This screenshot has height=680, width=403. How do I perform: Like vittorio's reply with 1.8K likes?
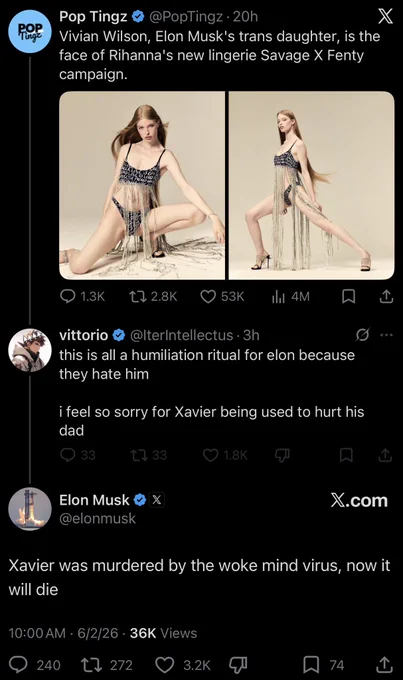click(225, 455)
